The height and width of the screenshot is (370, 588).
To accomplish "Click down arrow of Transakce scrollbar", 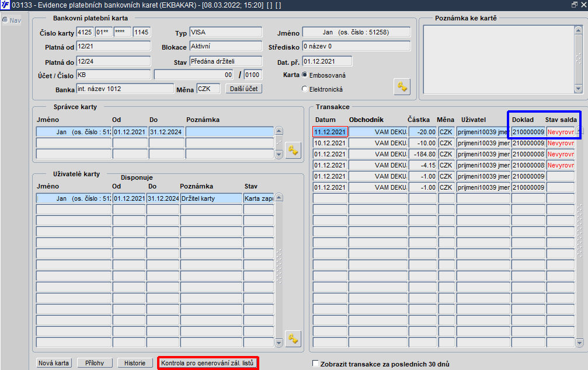I will pos(580,343).
